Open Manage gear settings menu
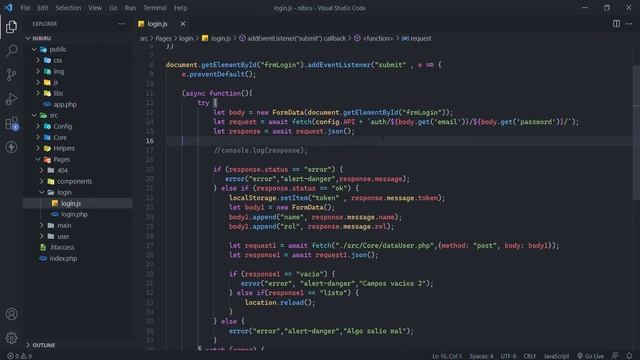The height and width of the screenshot is (360, 640). point(11,338)
